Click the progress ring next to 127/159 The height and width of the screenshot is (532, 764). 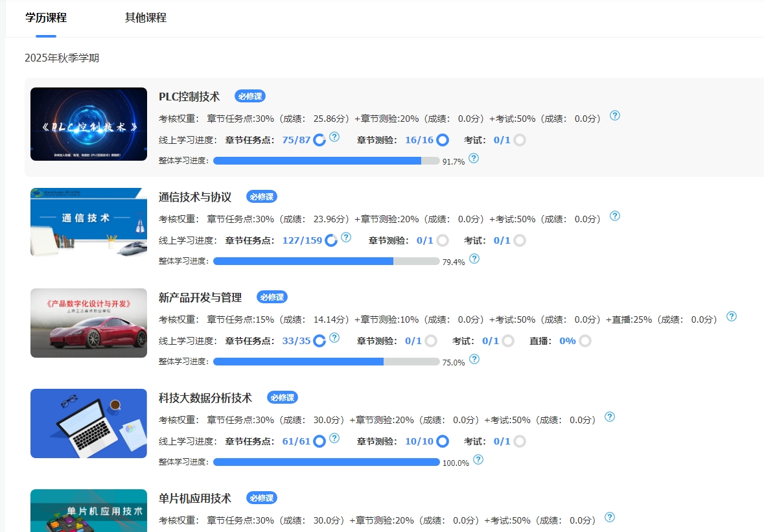331,240
